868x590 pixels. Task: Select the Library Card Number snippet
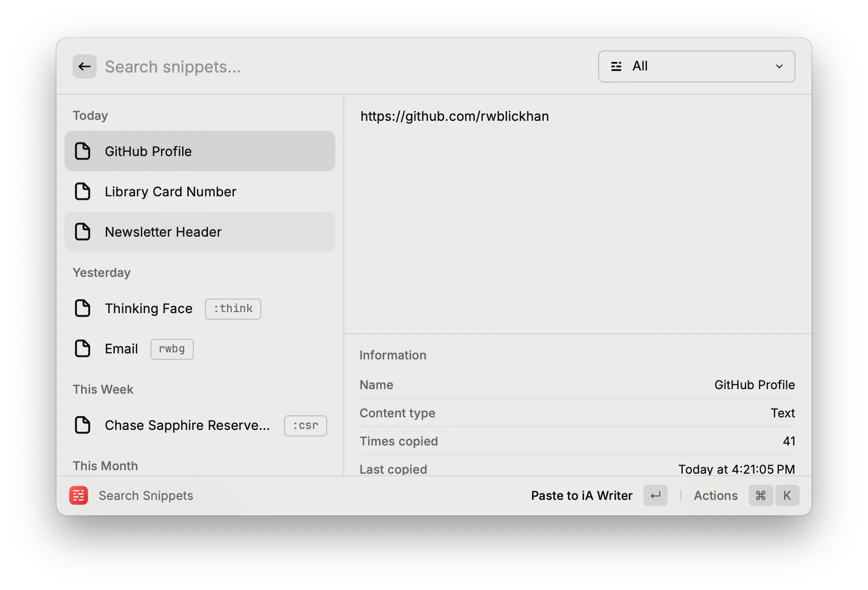[170, 191]
